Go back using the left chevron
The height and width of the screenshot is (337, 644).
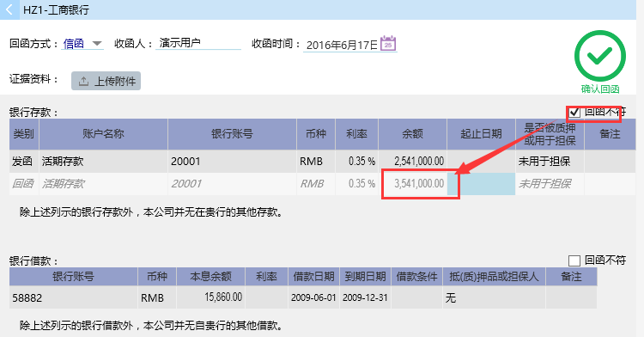pos(9,9)
